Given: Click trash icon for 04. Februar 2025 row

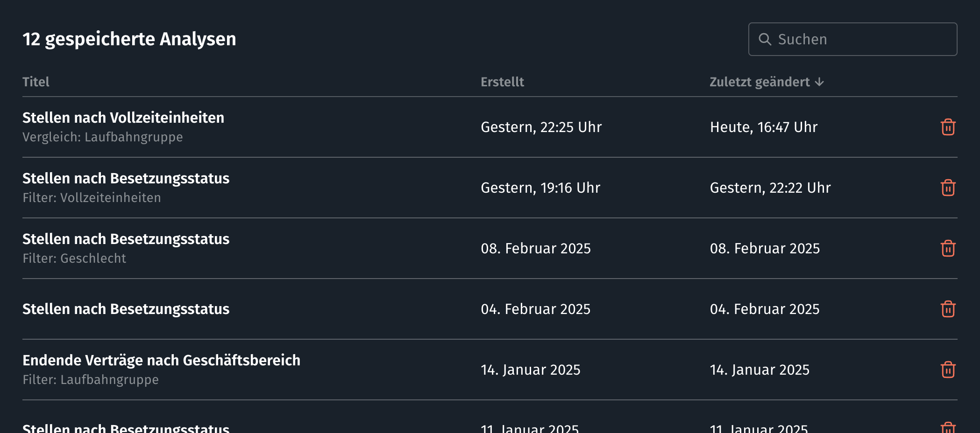Looking at the screenshot, I should tap(948, 309).
